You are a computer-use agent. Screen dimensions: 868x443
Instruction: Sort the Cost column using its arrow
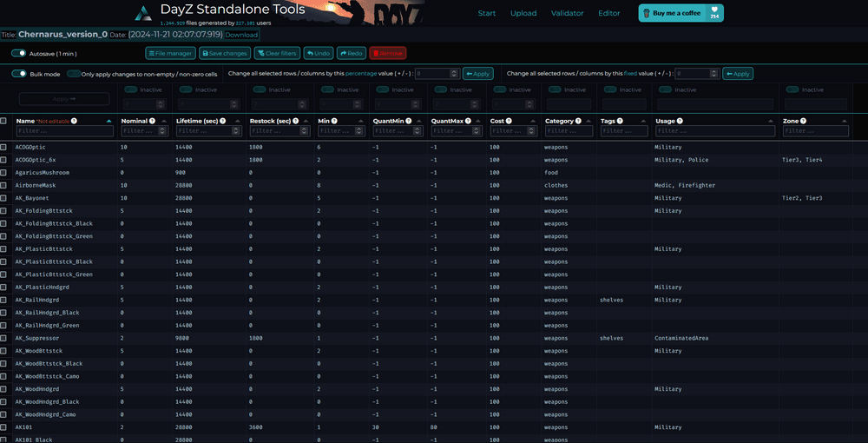(x=533, y=121)
